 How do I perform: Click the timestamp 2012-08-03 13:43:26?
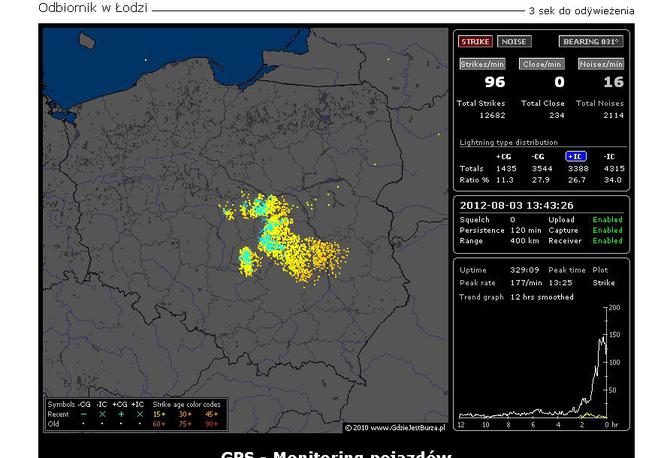point(517,206)
